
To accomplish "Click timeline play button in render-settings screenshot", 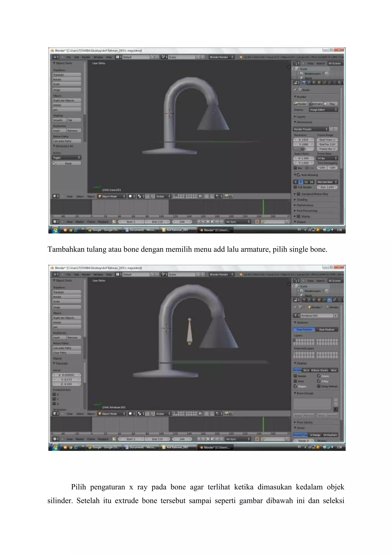I will tap(213, 221).
